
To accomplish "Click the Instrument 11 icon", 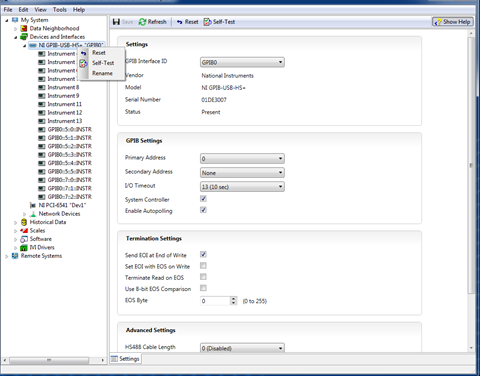I will [42, 104].
